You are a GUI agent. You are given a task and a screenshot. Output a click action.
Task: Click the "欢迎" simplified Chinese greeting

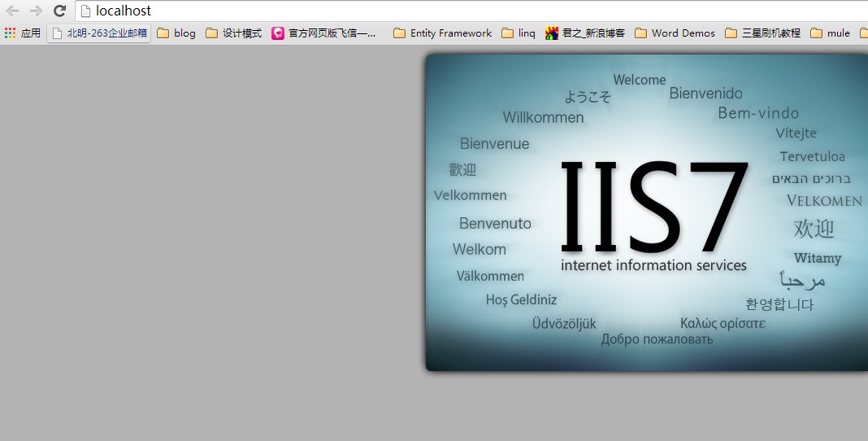click(814, 229)
